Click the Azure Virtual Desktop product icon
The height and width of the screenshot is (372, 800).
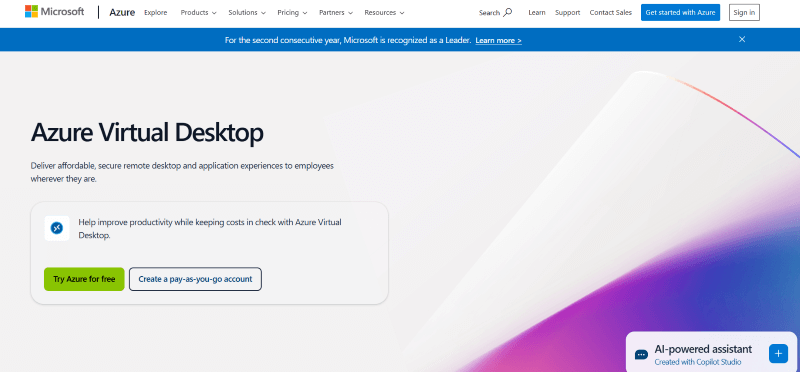click(57, 228)
